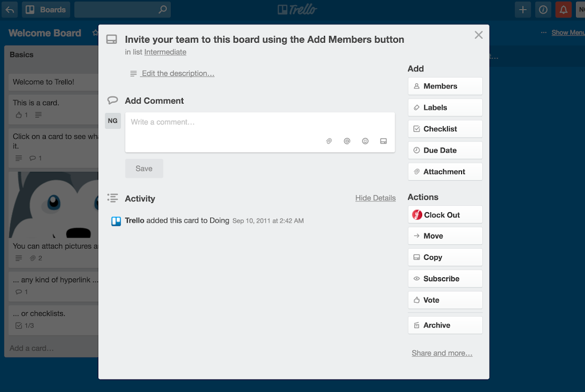This screenshot has width=585, height=392.
Task: Open the info icon in header
Action: tap(543, 10)
